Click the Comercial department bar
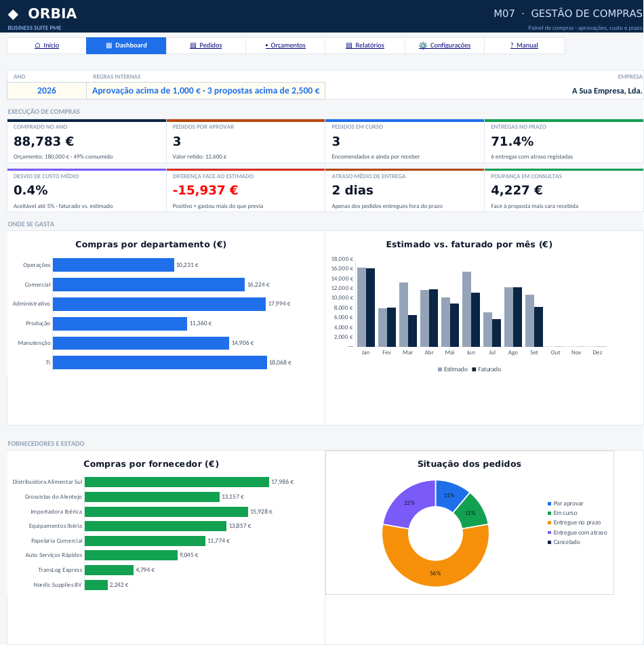 [148, 285]
